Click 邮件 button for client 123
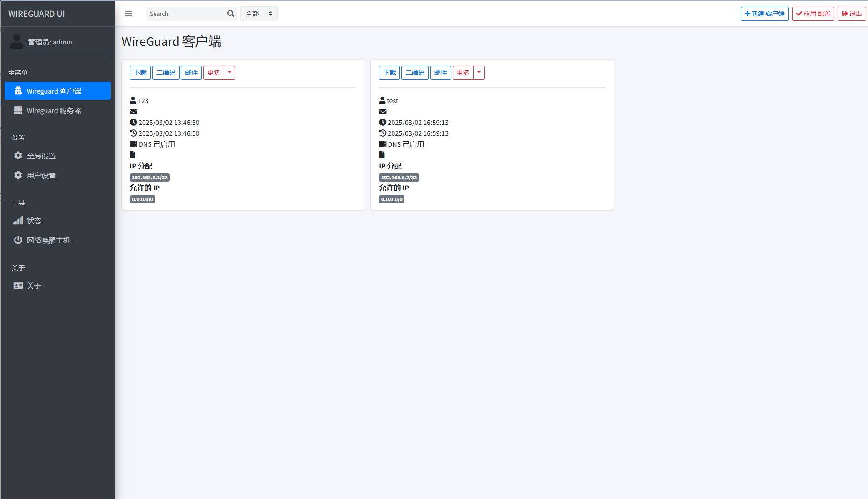The height and width of the screenshot is (499, 868). 191,73
